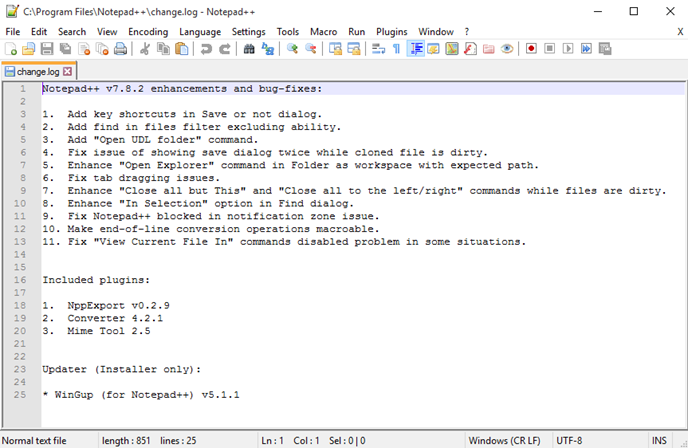
Task: Click text 'NppExport v0.2.9'
Action: [x=118, y=305]
